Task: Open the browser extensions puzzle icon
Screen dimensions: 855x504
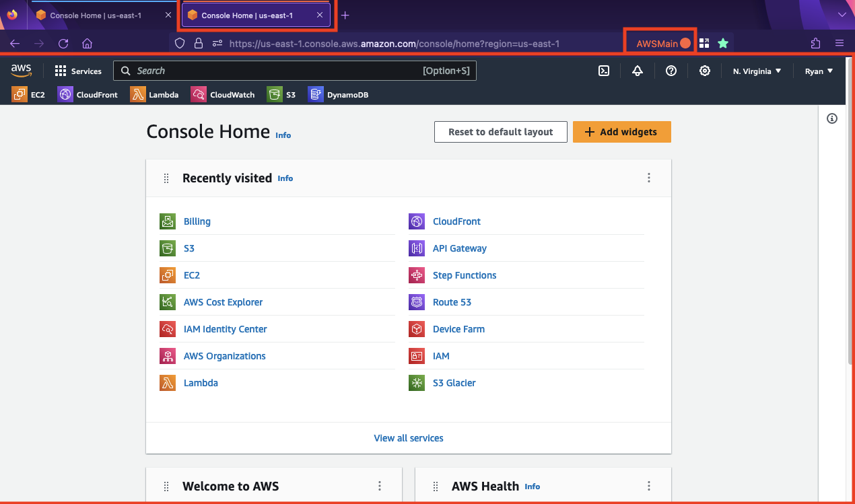Action: point(815,43)
